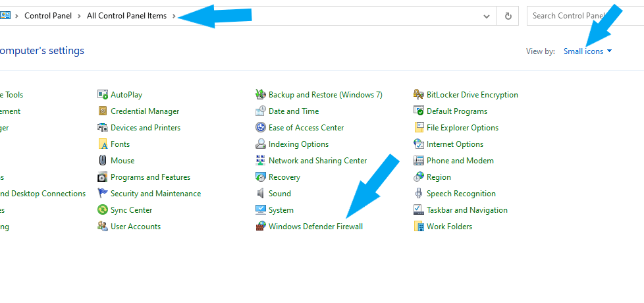The height and width of the screenshot is (303, 644).
Task: Open the View by Small icons dropdown
Action: coord(588,51)
